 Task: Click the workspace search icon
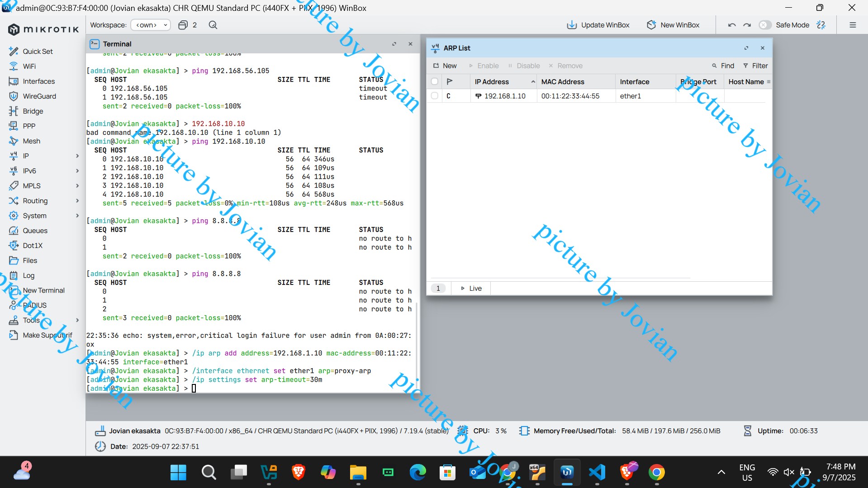point(213,25)
